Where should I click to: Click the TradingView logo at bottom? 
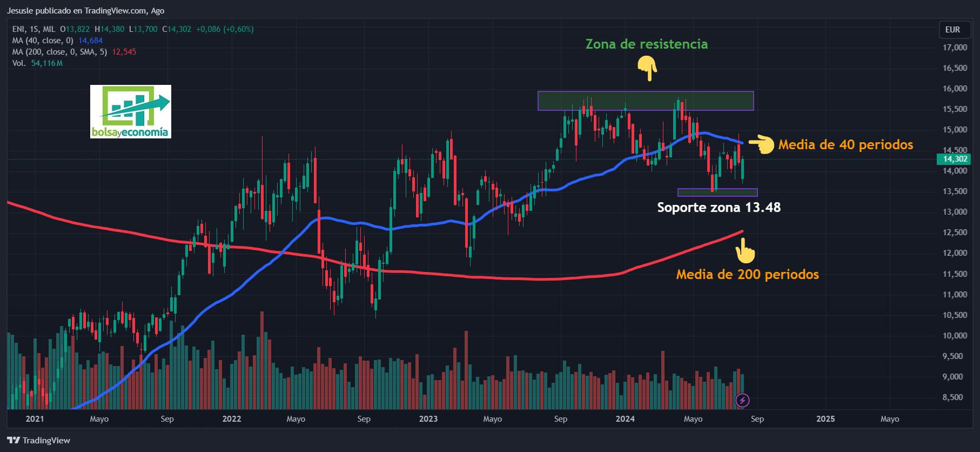(x=38, y=440)
